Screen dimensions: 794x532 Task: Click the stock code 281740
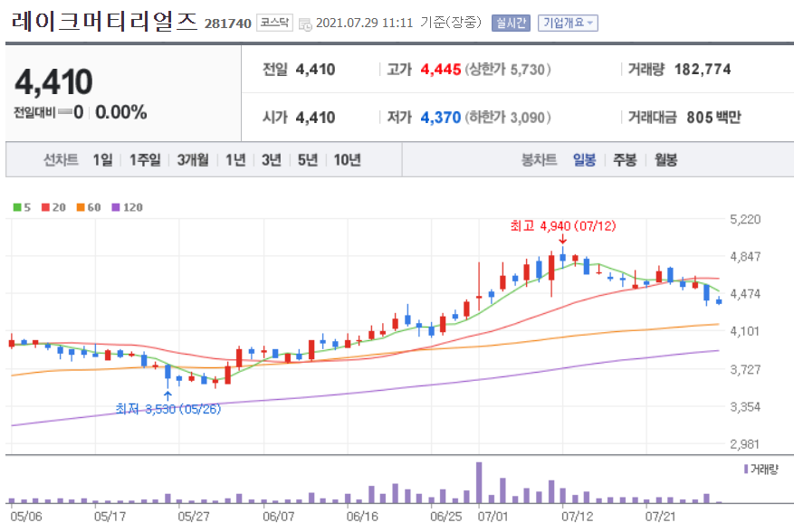(228, 24)
